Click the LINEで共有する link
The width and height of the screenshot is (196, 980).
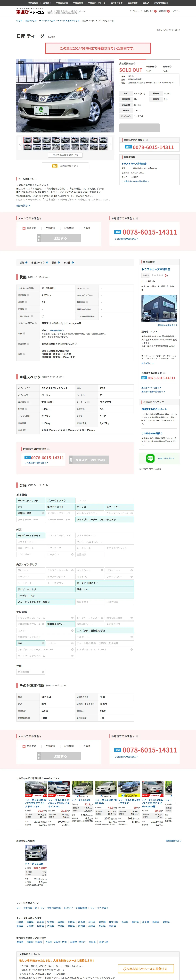pyautogui.click(x=166, y=458)
